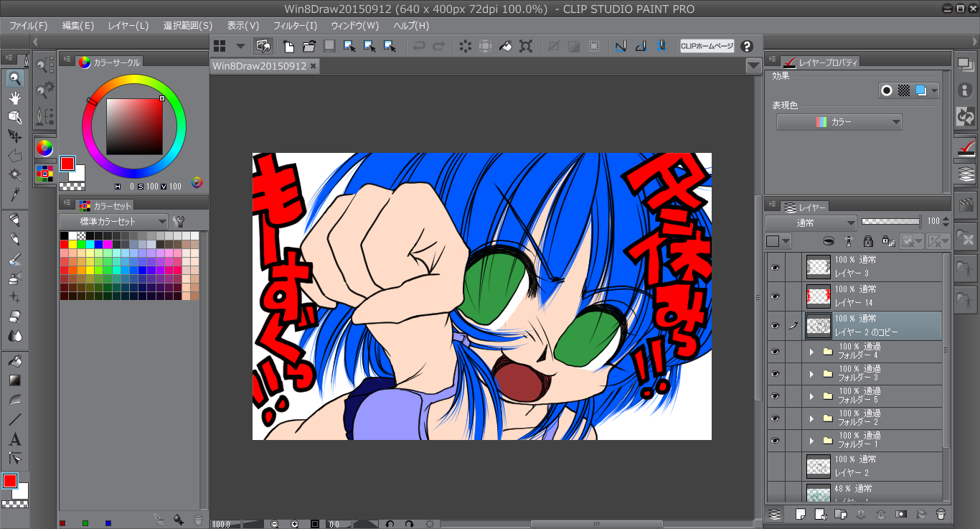Create a new raster layer
The image size is (980, 529).
tap(801, 514)
